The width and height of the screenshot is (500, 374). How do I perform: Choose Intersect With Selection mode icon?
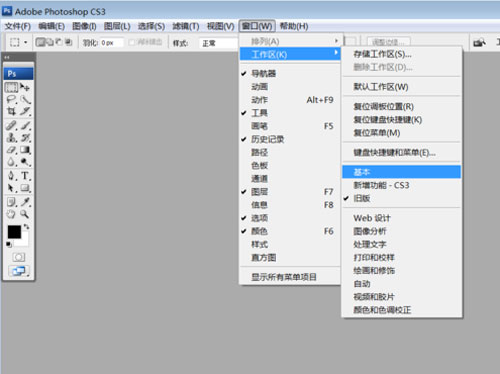pyautogui.click(x=68, y=42)
